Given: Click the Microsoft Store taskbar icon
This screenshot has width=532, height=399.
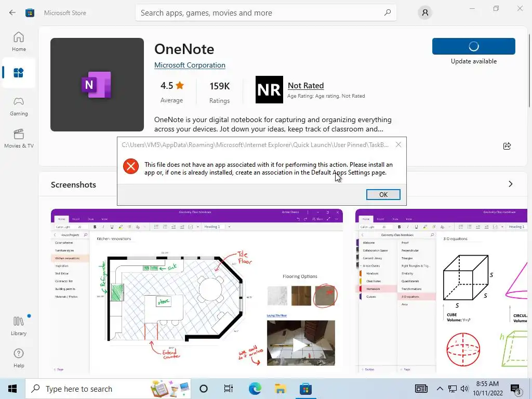Looking at the screenshot, I should point(305,389).
